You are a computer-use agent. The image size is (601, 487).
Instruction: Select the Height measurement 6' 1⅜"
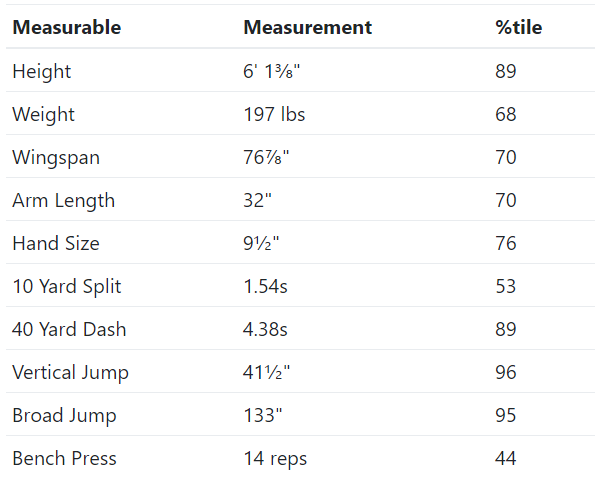point(272,72)
